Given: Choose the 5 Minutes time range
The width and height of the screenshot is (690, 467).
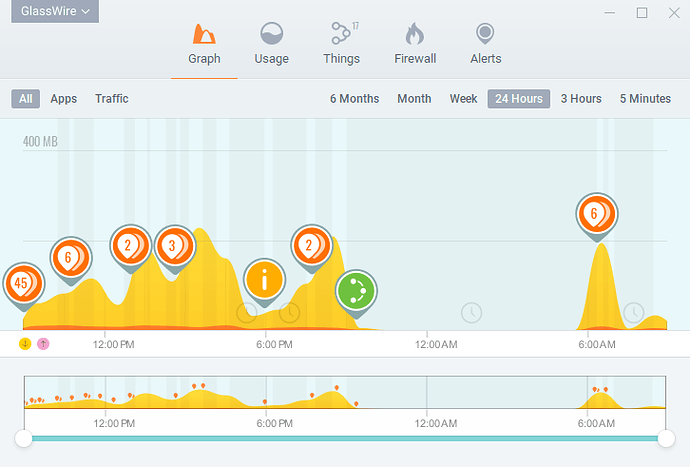Looking at the screenshot, I should point(645,99).
